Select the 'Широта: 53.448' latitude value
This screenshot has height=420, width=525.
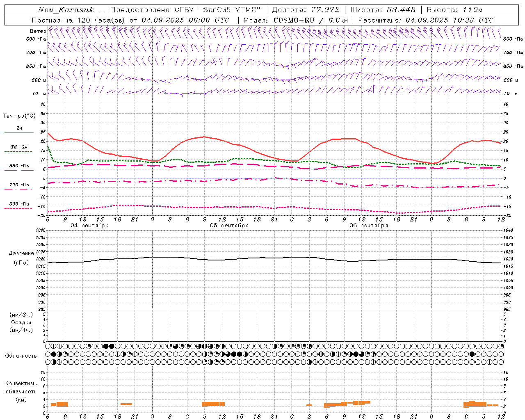tap(383, 10)
